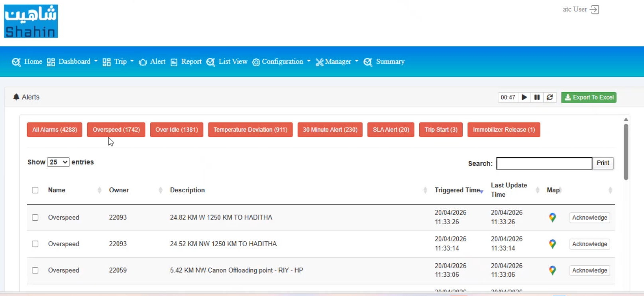Check the Canon Offloading point alert row
Image resolution: width=644 pixels, height=296 pixels.
(x=35, y=270)
